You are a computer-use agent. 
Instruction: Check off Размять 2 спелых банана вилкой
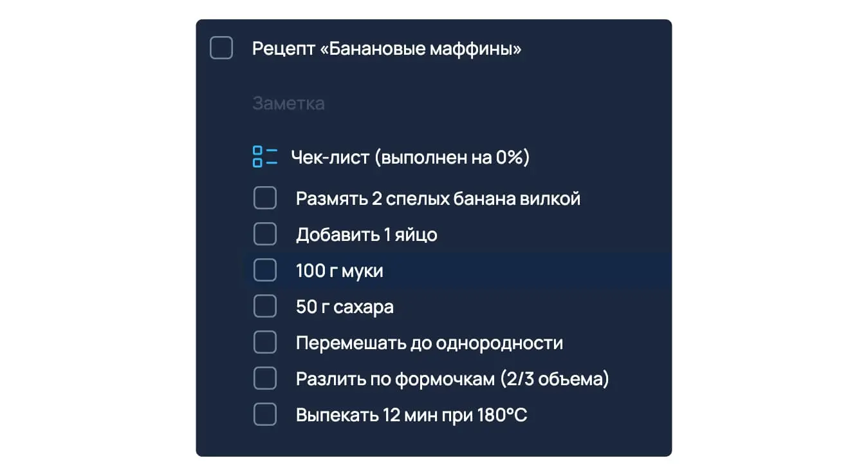click(264, 198)
